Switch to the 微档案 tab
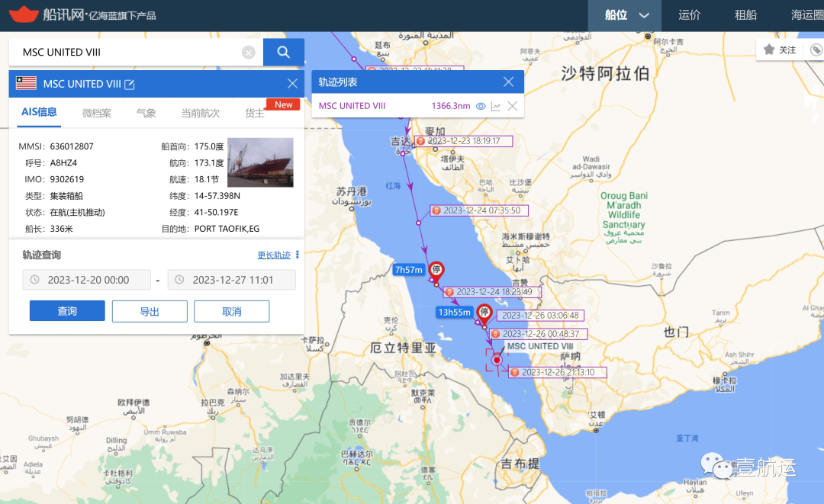Image resolution: width=824 pixels, height=504 pixels. point(97,113)
